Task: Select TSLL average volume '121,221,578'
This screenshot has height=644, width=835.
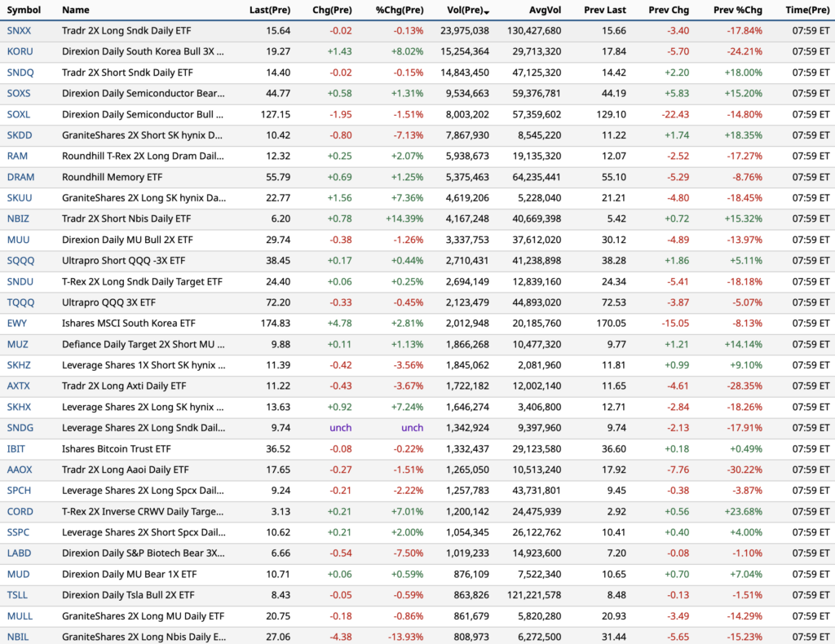Action: [x=534, y=595]
